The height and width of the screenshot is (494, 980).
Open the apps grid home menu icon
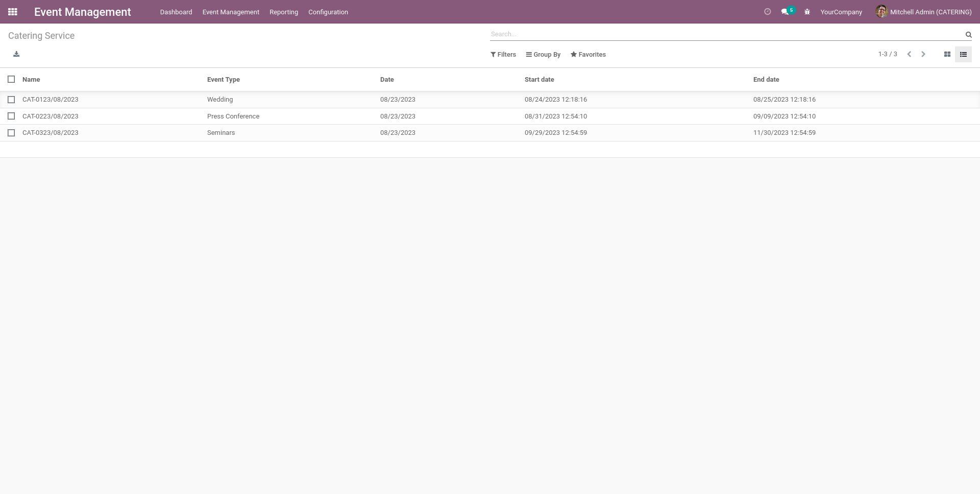click(x=13, y=12)
